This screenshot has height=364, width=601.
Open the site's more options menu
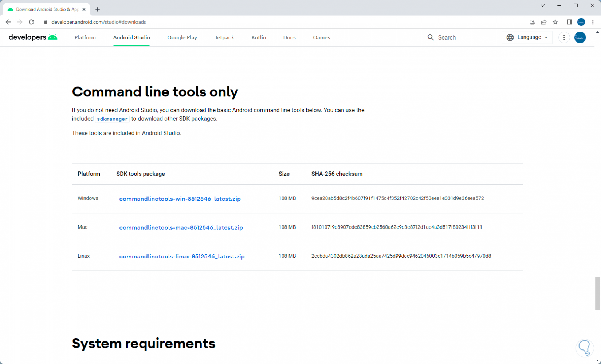click(x=564, y=37)
